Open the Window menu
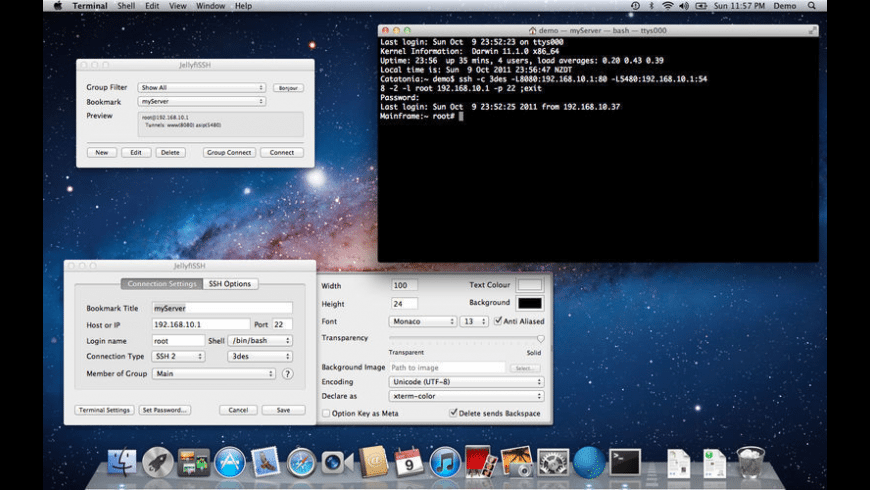The image size is (870, 490). 210,6
